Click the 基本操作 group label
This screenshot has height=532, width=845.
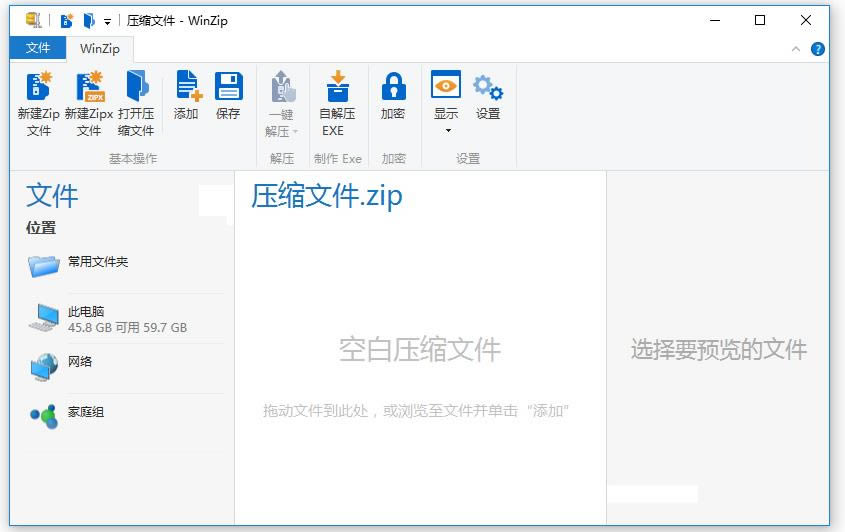[x=133, y=158]
